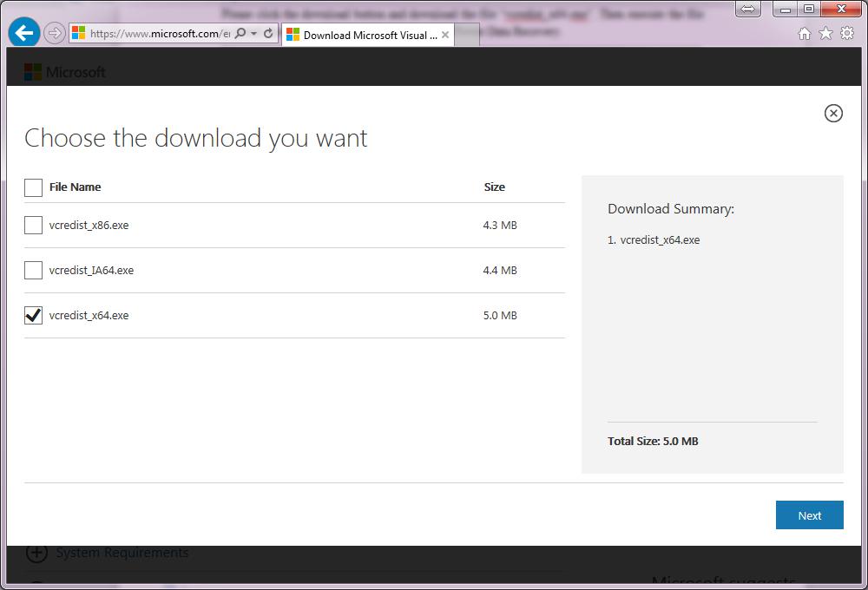868x590 pixels.
Task: Click the Size column header
Action: coord(495,187)
